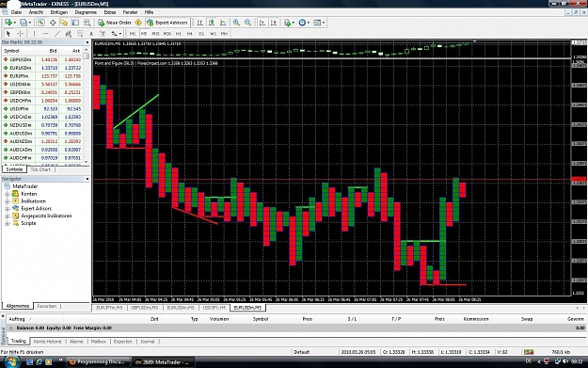Toggle the Market Watch window icon
This screenshot has width=588, height=368.
(40, 23)
